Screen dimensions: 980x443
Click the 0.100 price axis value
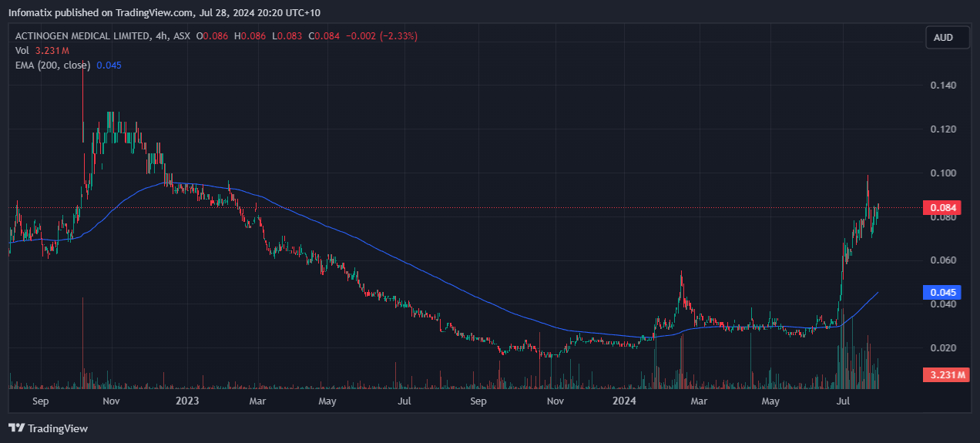[944, 173]
